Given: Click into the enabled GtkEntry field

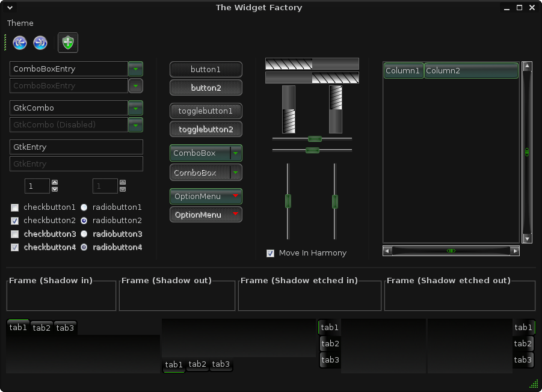Looking at the screenshot, I should (76, 147).
